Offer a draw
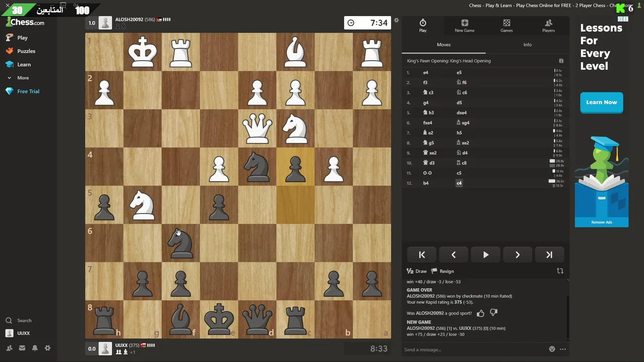The width and height of the screenshot is (644, 362). click(x=417, y=271)
